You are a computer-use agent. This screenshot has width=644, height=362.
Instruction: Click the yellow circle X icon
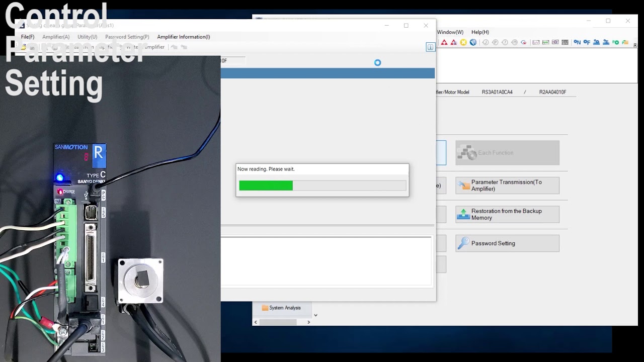click(463, 42)
